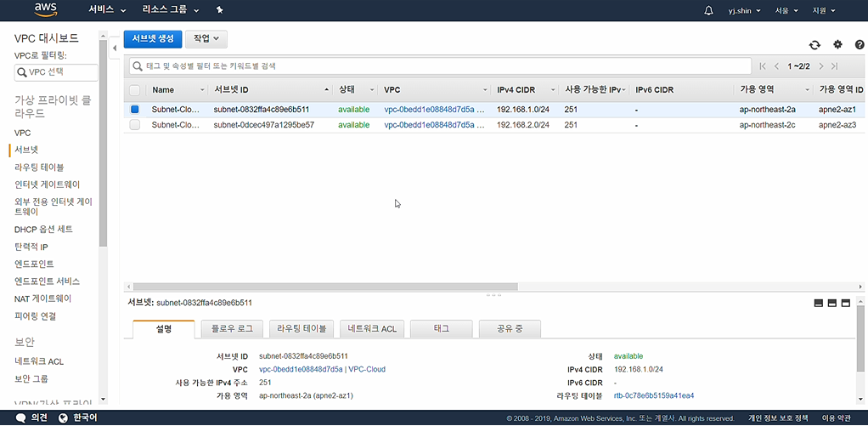Set detail pane to smallest layout icon
Screen dimensions: 868x426
point(818,303)
